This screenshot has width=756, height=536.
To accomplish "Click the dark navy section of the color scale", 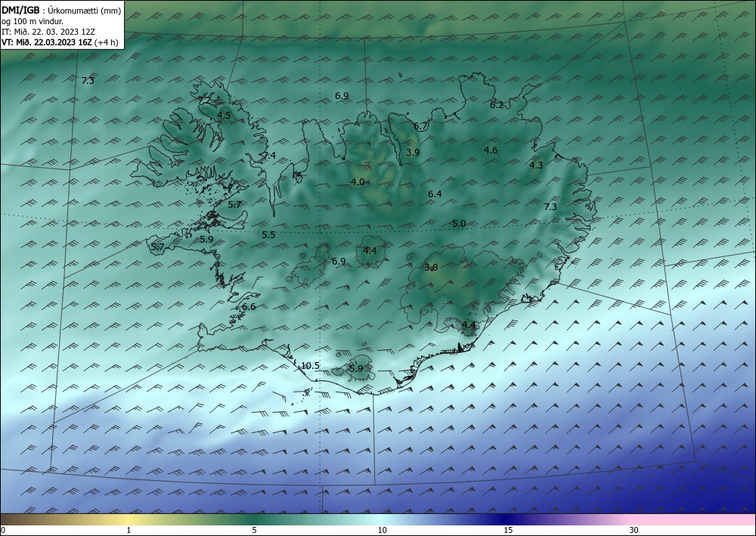I will click(x=503, y=519).
